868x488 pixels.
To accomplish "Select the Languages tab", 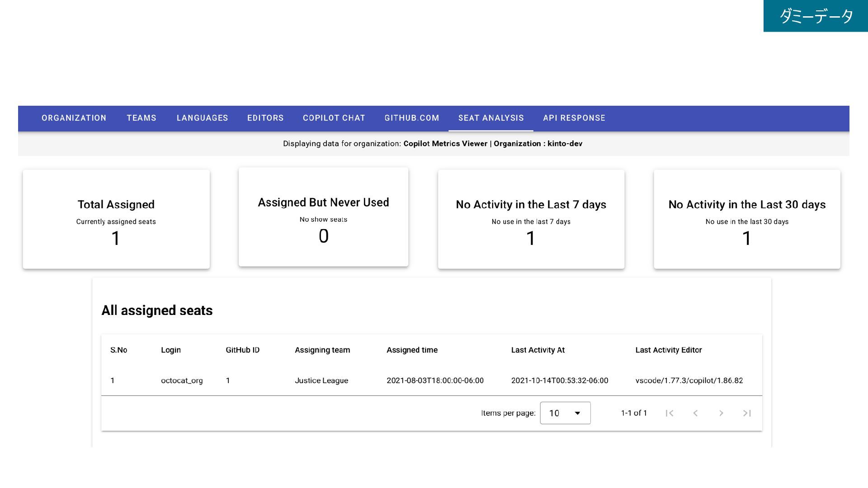I will [x=202, y=118].
